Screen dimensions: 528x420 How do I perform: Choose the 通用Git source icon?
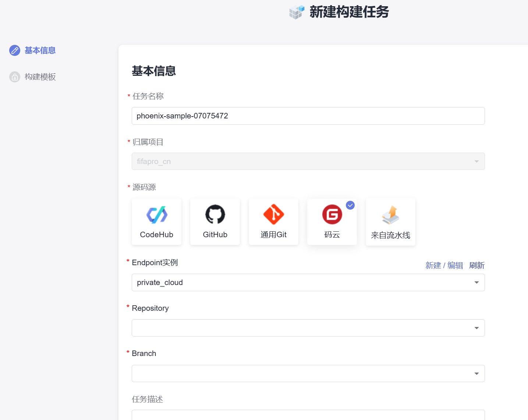click(x=273, y=214)
